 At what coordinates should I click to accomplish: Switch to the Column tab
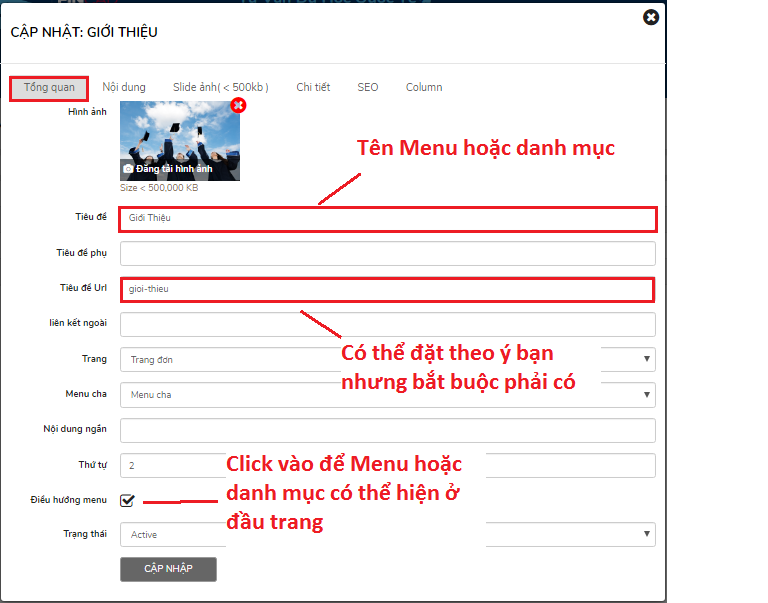[x=424, y=88]
